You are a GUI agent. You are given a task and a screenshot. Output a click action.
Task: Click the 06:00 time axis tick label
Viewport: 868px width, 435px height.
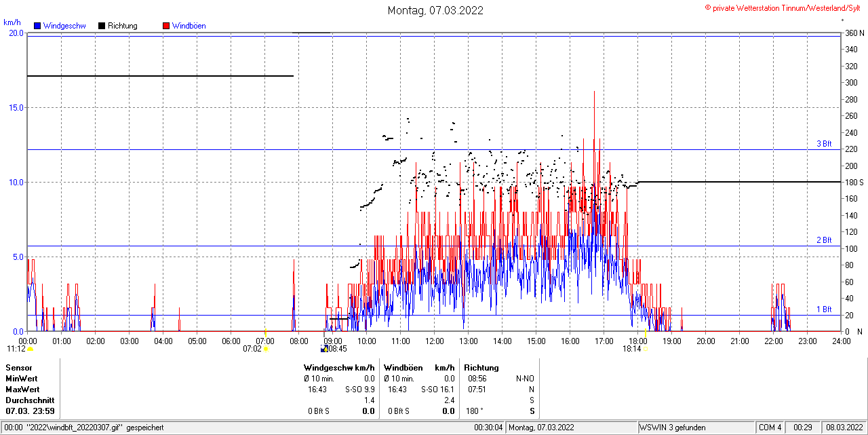[x=231, y=341]
